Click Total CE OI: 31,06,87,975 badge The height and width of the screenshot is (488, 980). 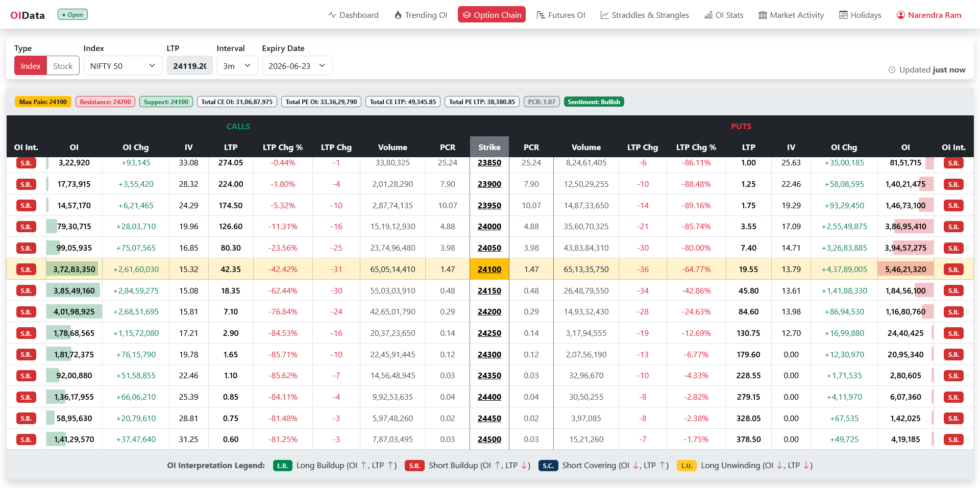click(x=237, y=102)
